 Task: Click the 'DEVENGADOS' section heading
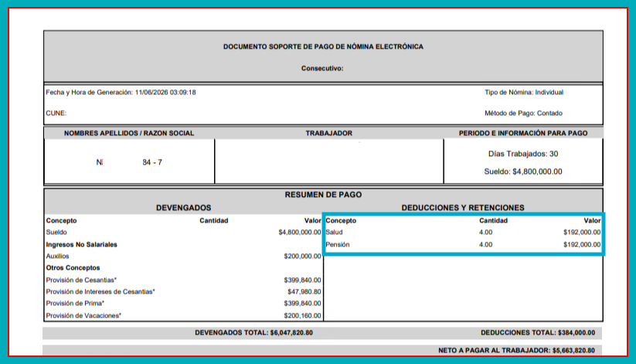tap(183, 208)
